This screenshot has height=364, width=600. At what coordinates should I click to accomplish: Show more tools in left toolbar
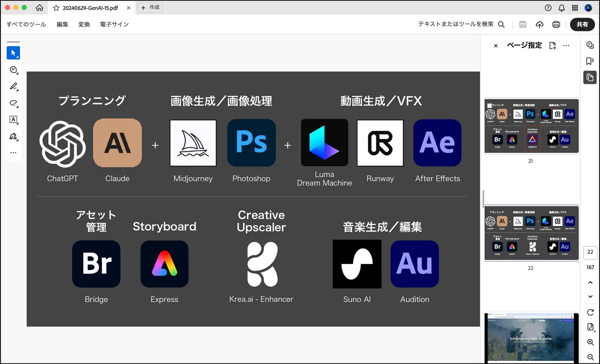(13, 152)
